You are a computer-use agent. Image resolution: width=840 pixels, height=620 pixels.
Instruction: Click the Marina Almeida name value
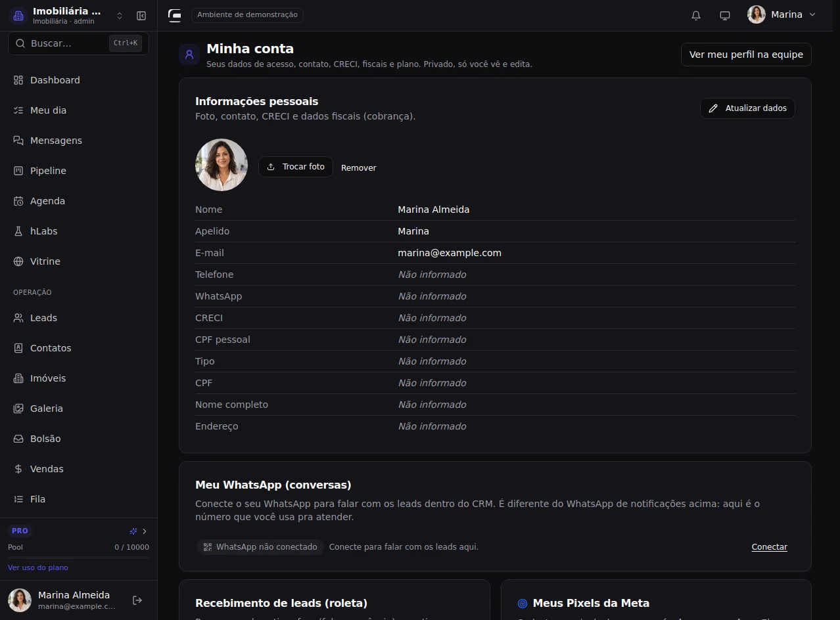pos(434,210)
